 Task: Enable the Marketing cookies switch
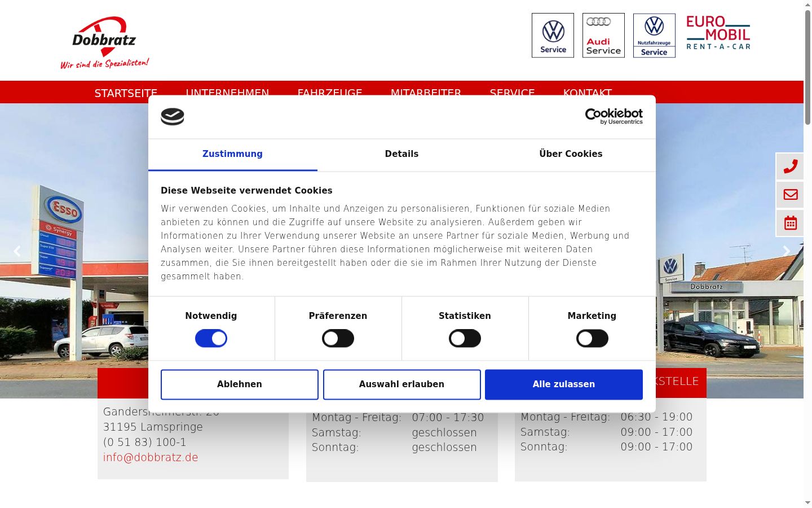point(592,339)
